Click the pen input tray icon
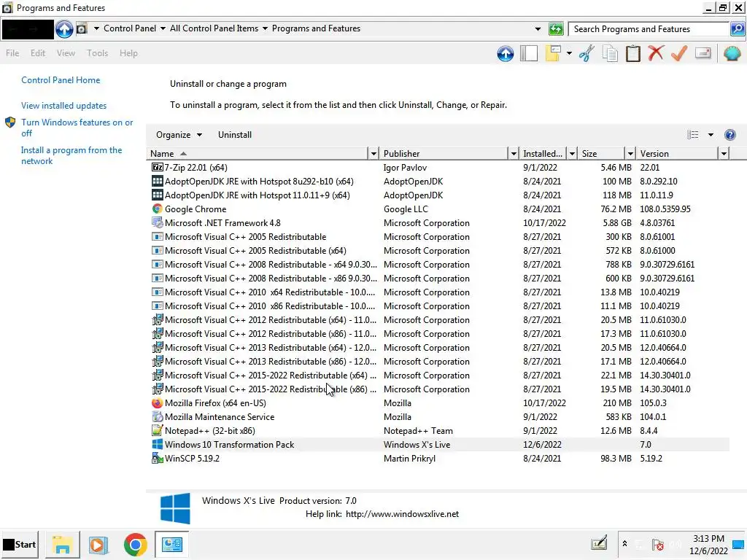The image size is (747, 560). click(x=599, y=542)
